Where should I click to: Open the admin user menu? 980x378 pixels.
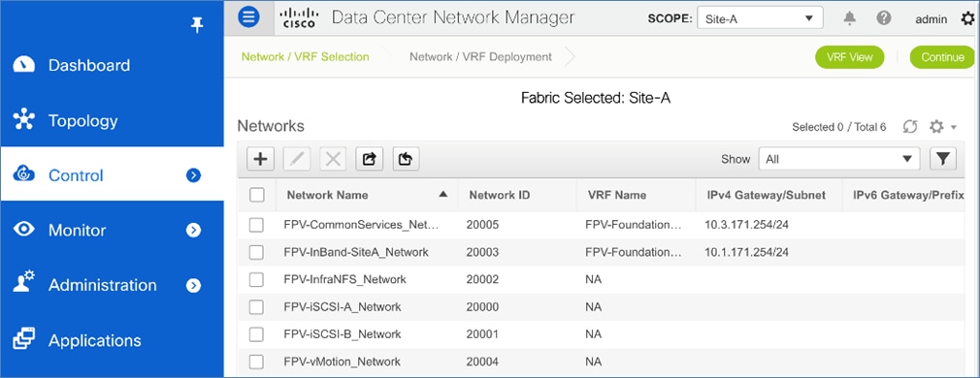pyautogui.click(x=931, y=19)
